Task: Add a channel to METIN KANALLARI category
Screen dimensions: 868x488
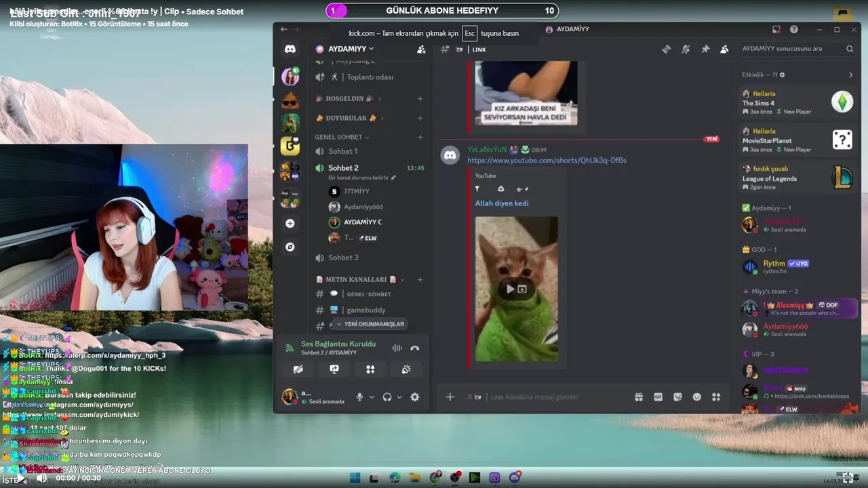Action: click(x=420, y=279)
